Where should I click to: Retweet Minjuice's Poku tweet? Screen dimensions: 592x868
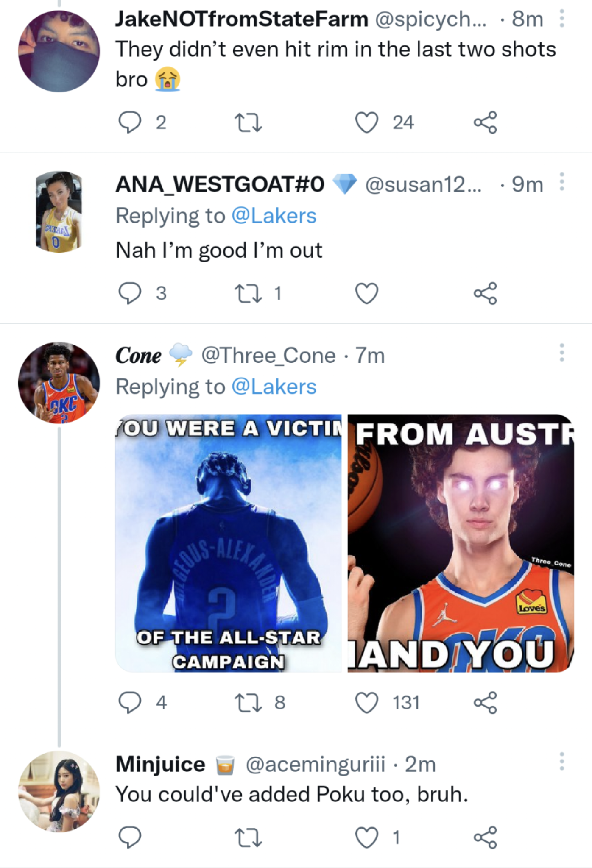(248, 837)
